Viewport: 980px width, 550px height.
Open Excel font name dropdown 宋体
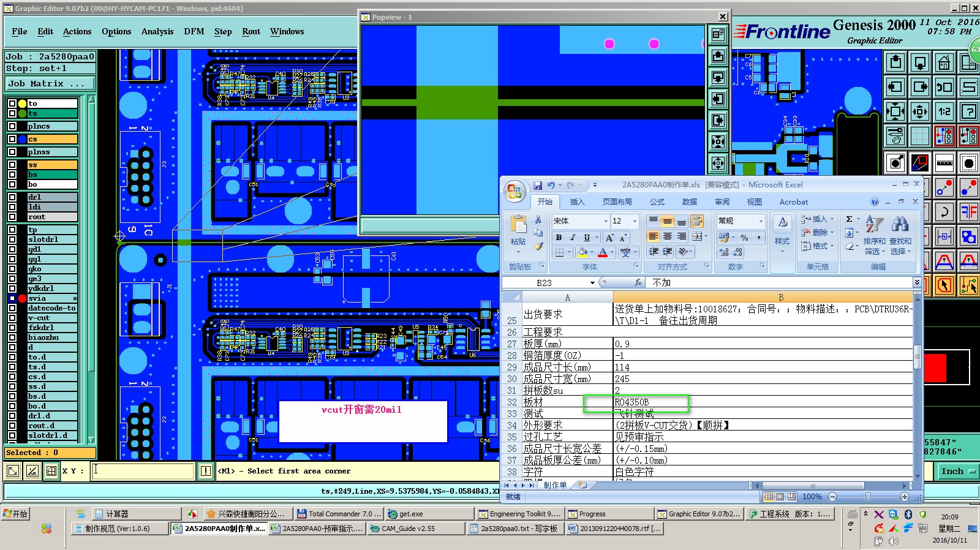coord(606,221)
